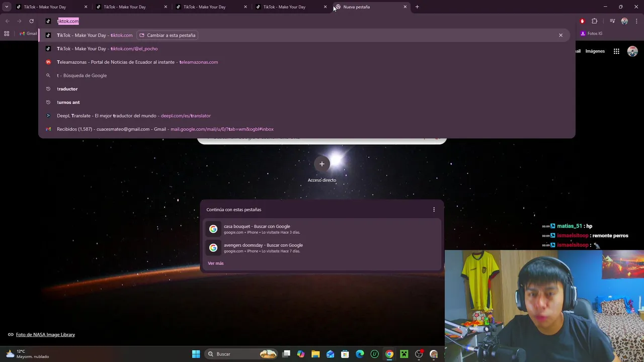Open the Gmail bookmark
The height and width of the screenshot is (362, 644).
pyautogui.click(x=28, y=34)
